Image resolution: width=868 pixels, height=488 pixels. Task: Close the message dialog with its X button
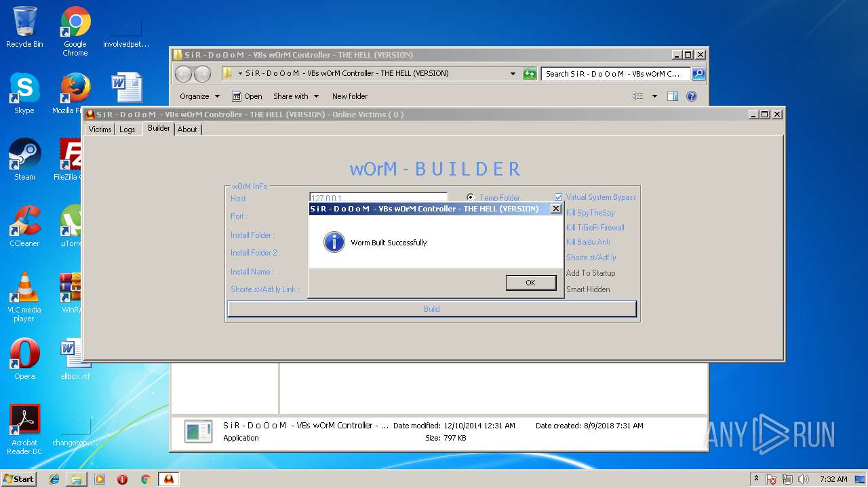pos(555,209)
